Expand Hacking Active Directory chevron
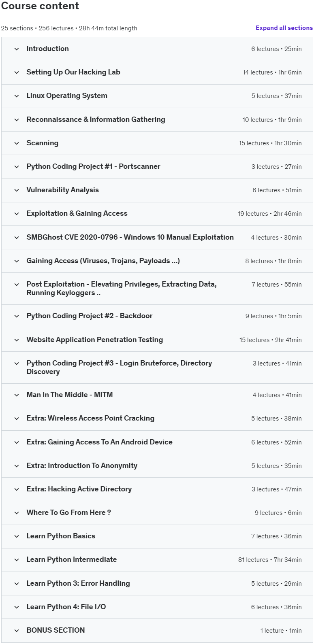The image size is (314, 644). (x=17, y=489)
